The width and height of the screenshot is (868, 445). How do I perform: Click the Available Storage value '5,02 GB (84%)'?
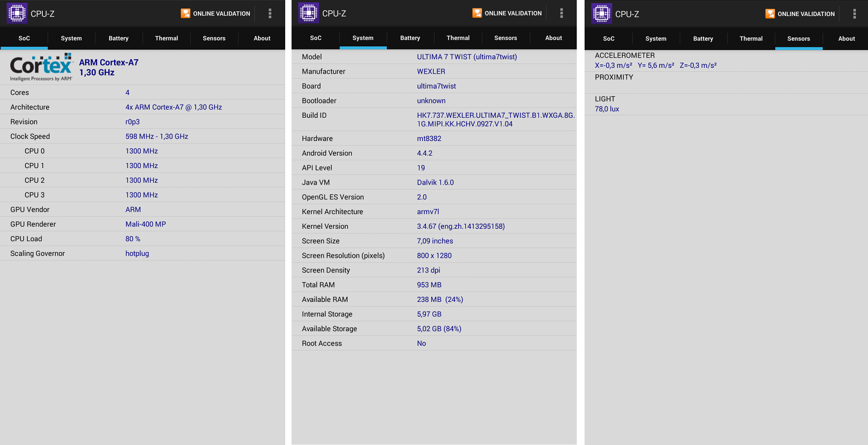click(x=439, y=329)
